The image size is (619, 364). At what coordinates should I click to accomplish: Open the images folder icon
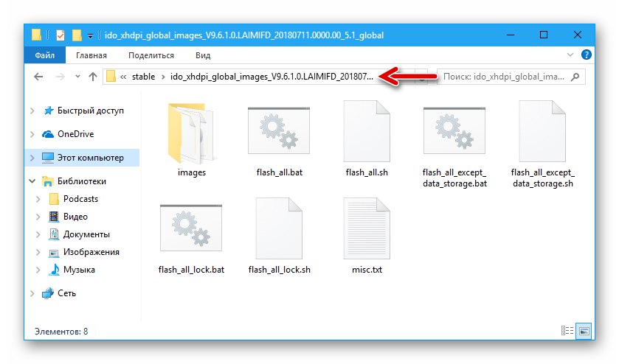click(x=192, y=133)
